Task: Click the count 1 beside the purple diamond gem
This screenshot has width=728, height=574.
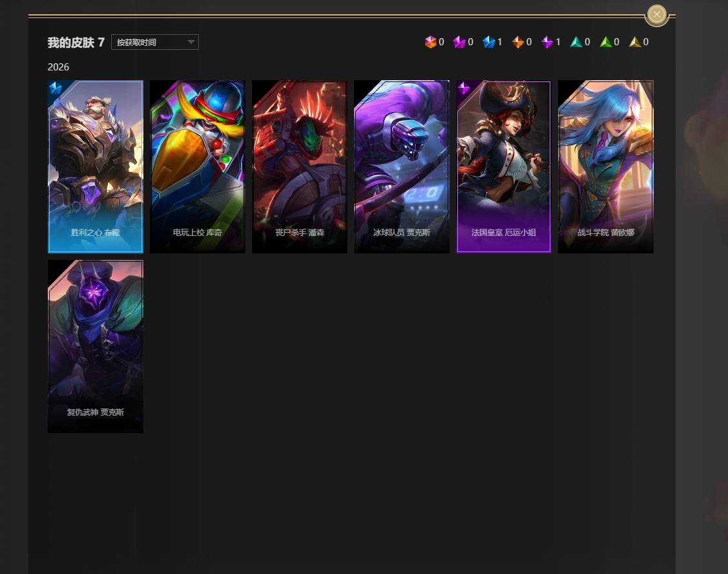Action: (558, 42)
